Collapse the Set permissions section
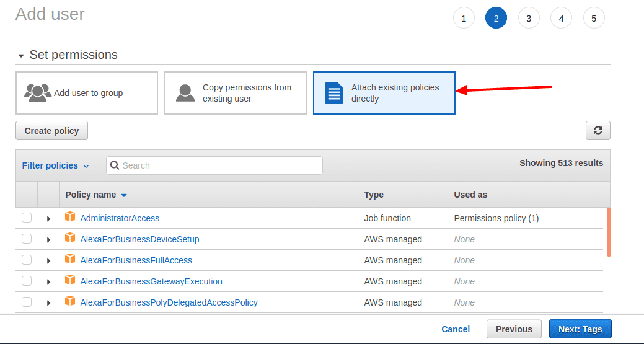This screenshot has height=344, width=644. pos(21,56)
